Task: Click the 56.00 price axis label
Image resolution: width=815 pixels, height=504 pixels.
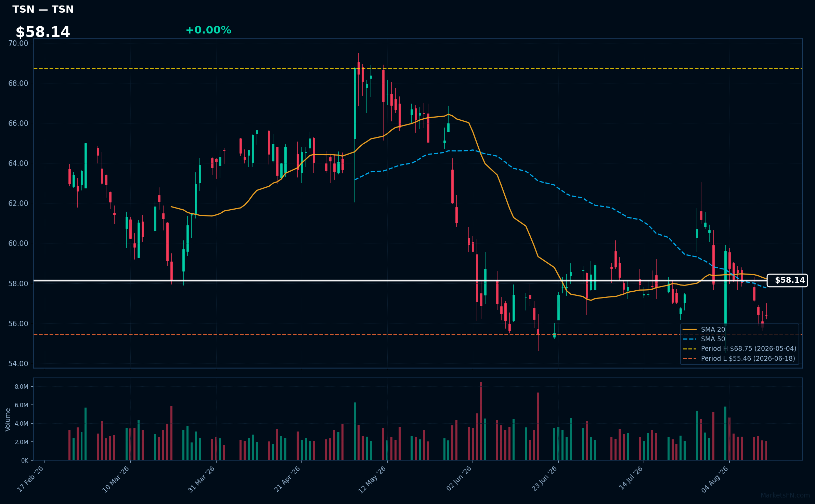Action: click(x=18, y=324)
